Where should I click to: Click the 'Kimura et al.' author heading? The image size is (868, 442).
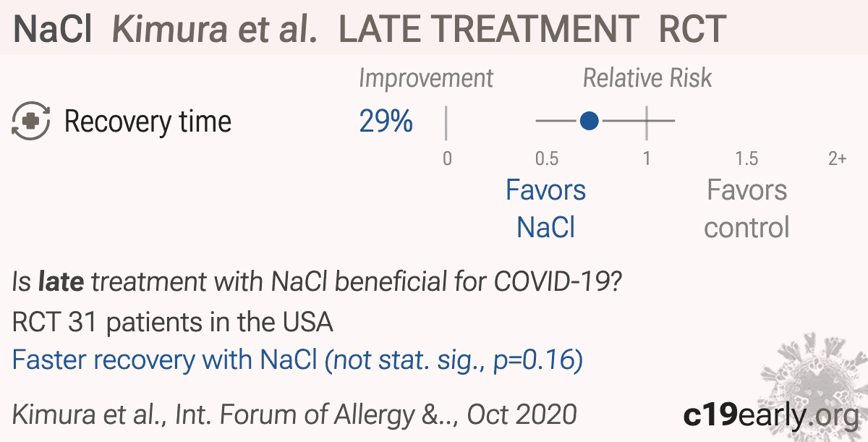pos(215,28)
